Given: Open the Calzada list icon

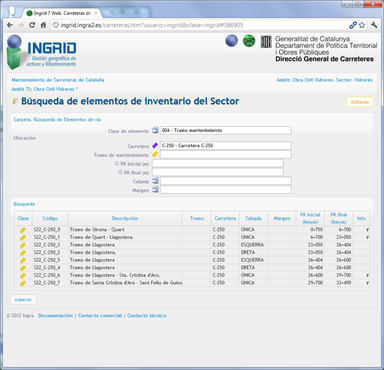Looking at the screenshot, I should click(155, 181).
